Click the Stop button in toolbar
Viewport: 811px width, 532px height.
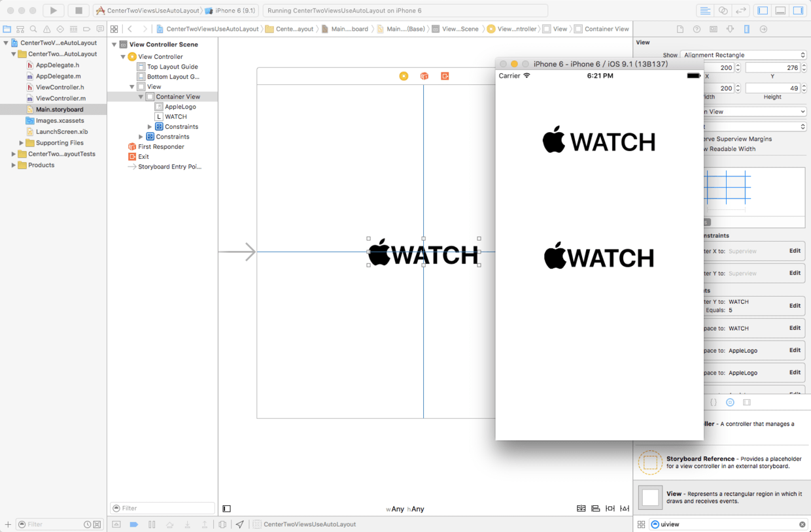click(78, 10)
